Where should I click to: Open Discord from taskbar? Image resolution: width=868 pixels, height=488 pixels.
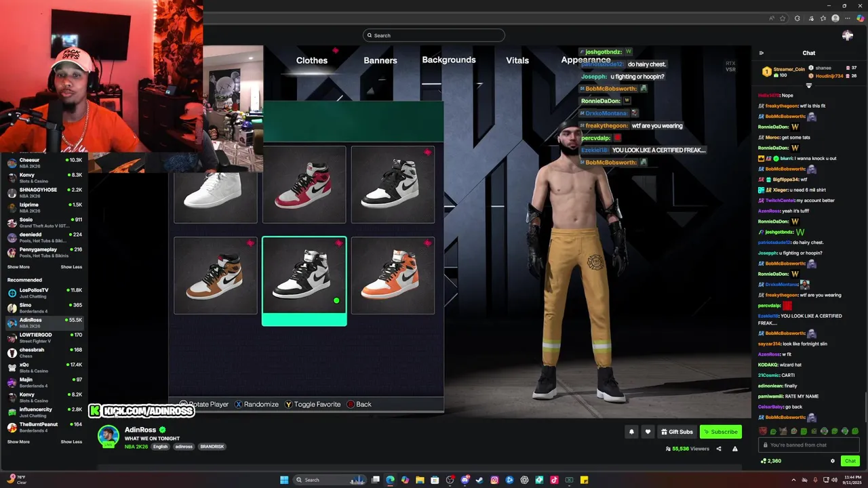coord(465,480)
